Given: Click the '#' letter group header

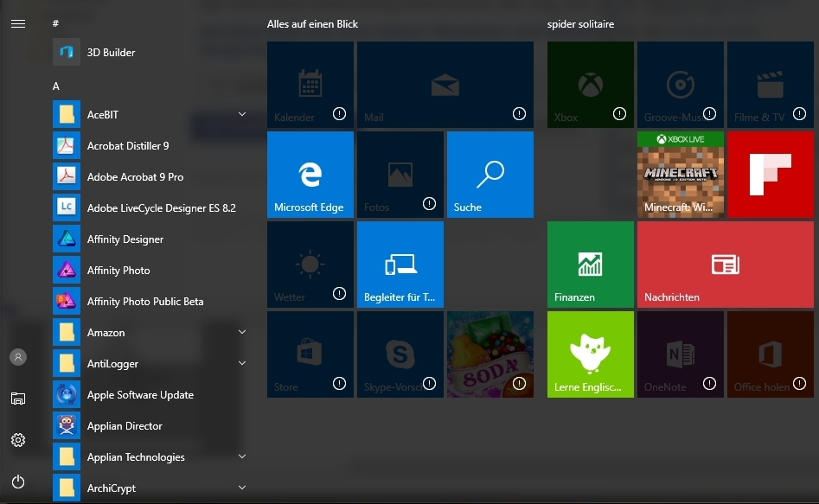Looking at the screenshot, I should [55, 23].
